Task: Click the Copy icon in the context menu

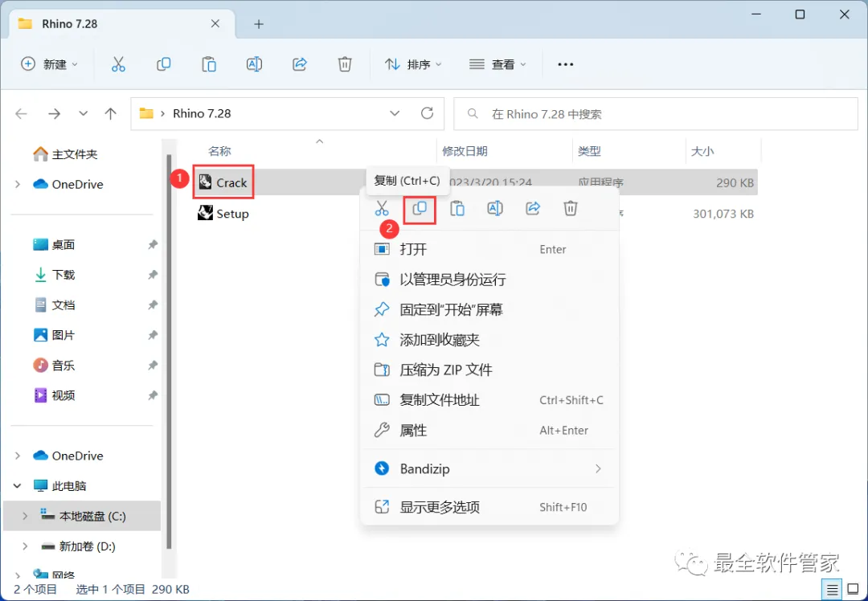Action: (420, 208)
